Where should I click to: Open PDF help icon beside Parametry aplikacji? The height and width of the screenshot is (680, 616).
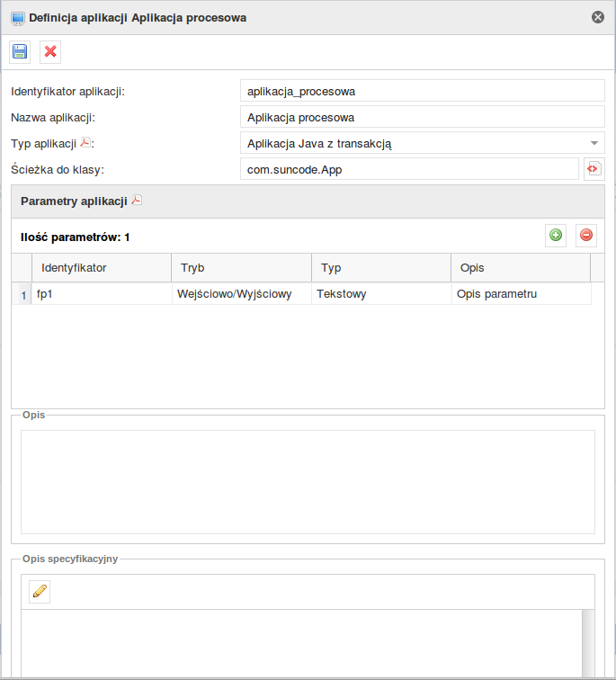(137, 200)
